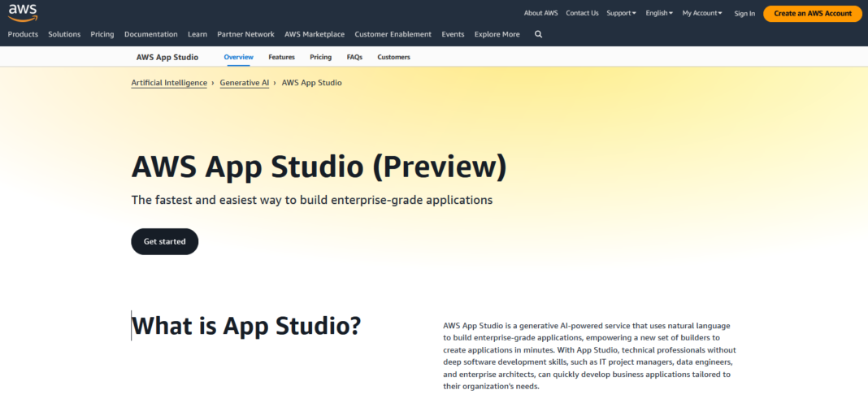Follow Artificial Intelligence breadcrumb link

[169, 83]
